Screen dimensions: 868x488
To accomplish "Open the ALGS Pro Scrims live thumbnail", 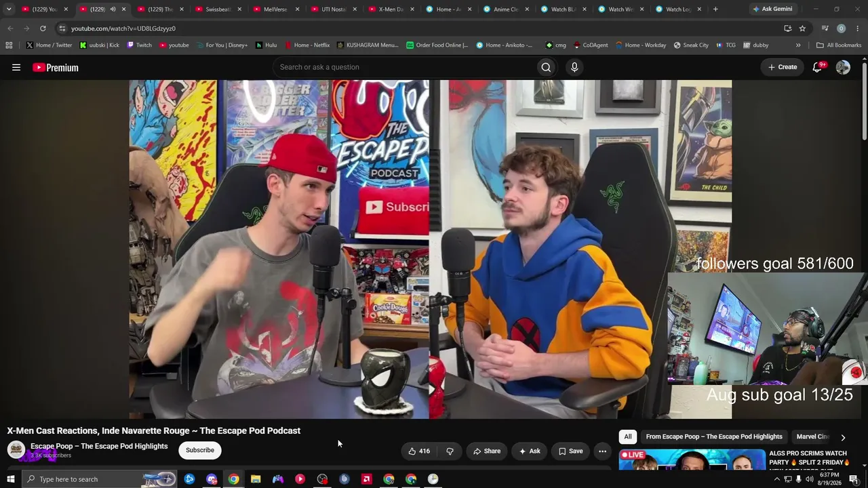I will (x=692, y=459).
